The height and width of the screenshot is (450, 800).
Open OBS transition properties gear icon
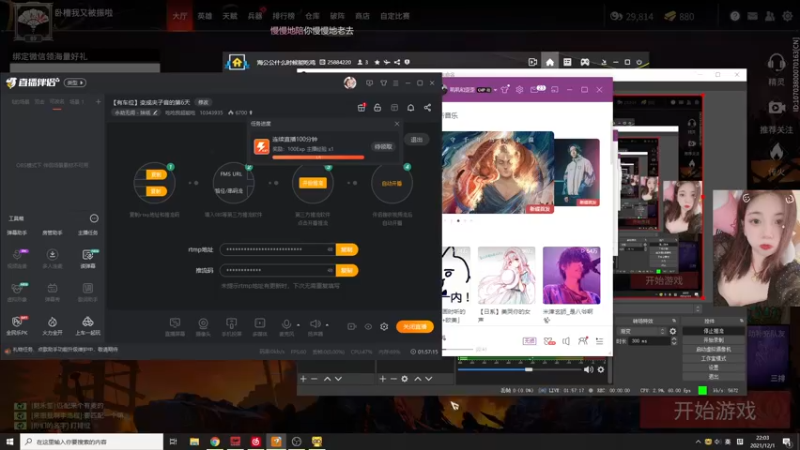pyautogui.click(x=673, y=331)
